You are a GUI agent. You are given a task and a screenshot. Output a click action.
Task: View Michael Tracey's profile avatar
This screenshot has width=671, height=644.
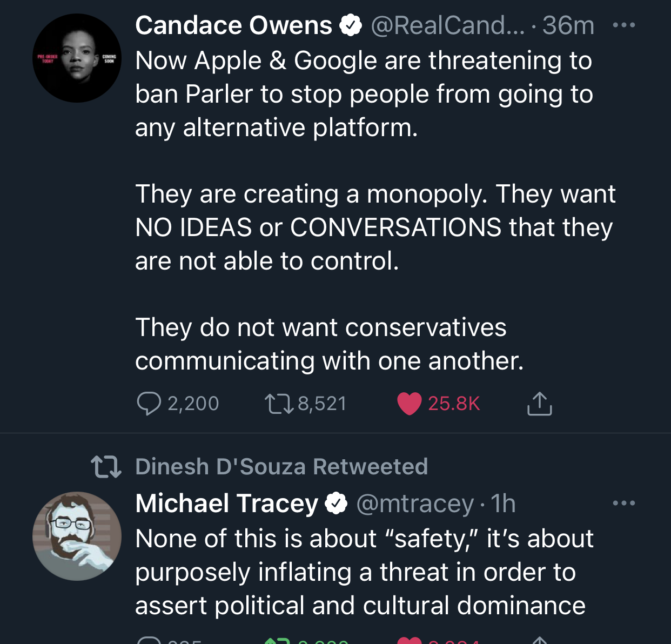coord(77,536)
